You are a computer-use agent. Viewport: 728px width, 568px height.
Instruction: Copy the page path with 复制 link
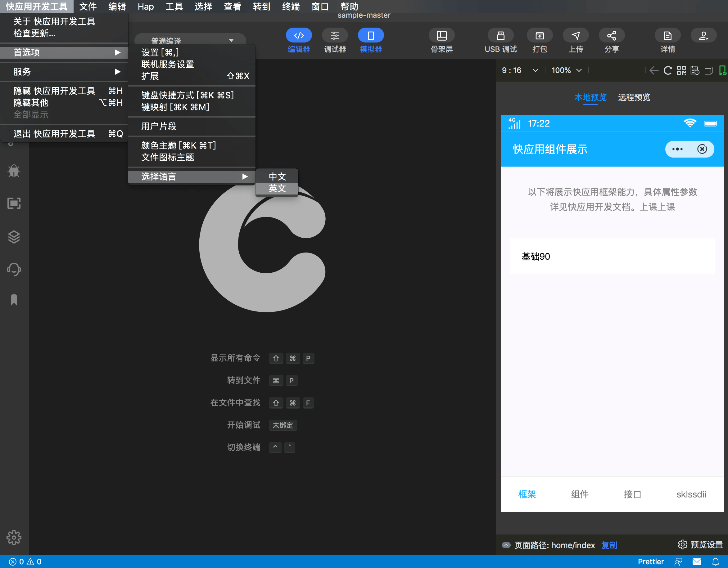tap(609, 545)
